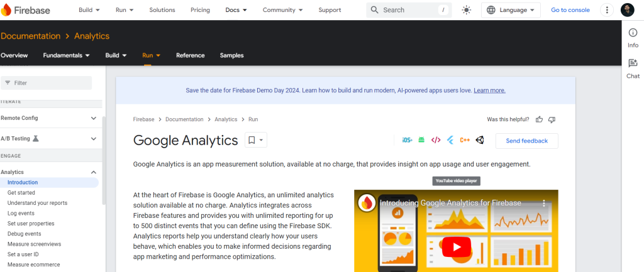Switch to the Reference tab

(x=190, y=55)
